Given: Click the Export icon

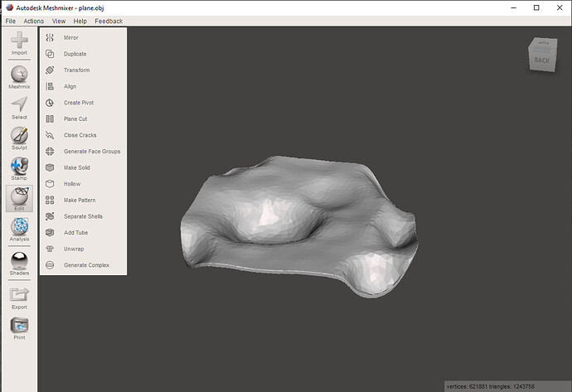Looking at the screenshot, I should [x=19, y=296].
